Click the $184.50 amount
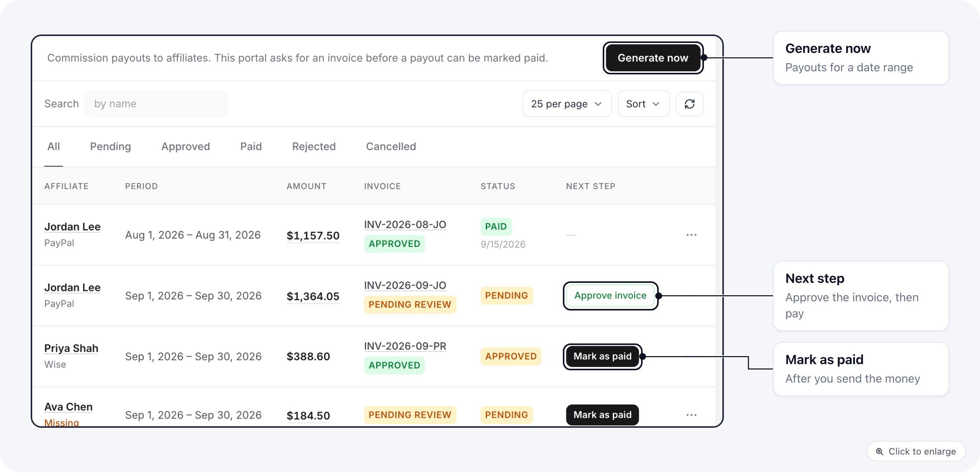The width and height of the screenshot is (980, 473). click(x=308, y=416)
